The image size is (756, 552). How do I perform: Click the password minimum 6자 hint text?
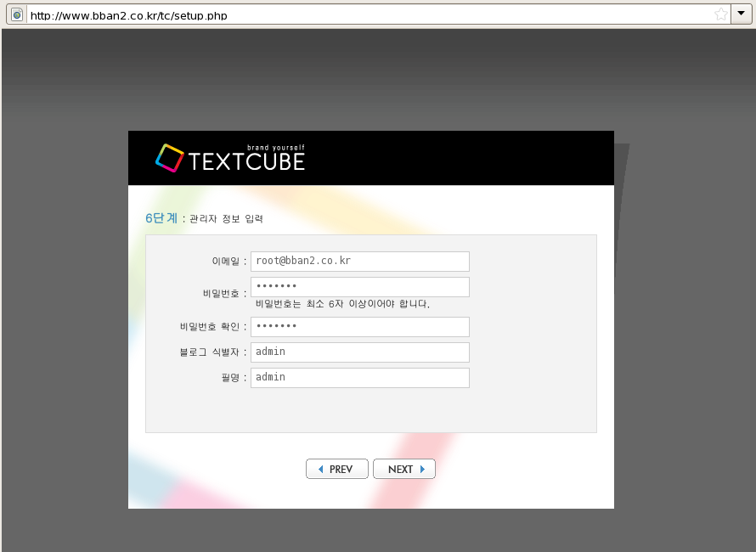pyautogui.click(x=343, y=304)
